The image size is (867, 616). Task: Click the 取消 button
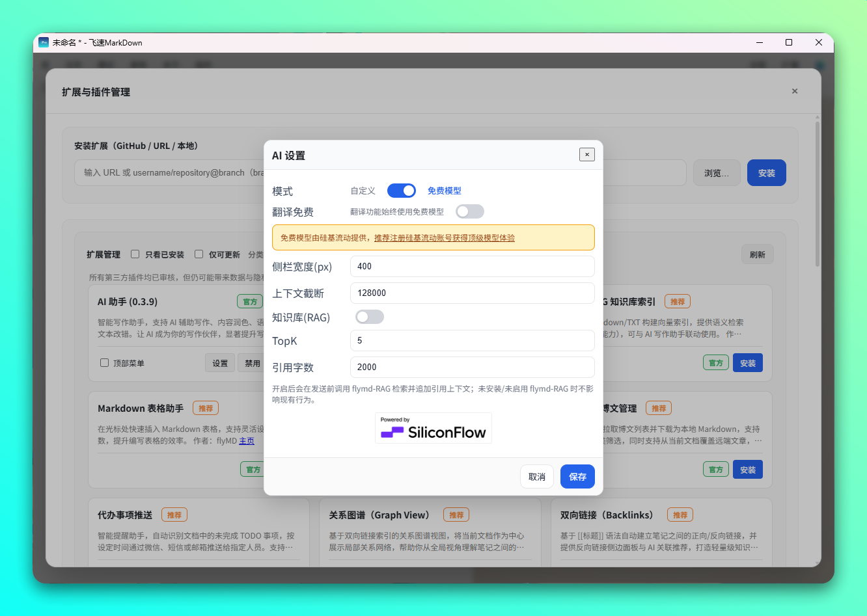point(536,477)
